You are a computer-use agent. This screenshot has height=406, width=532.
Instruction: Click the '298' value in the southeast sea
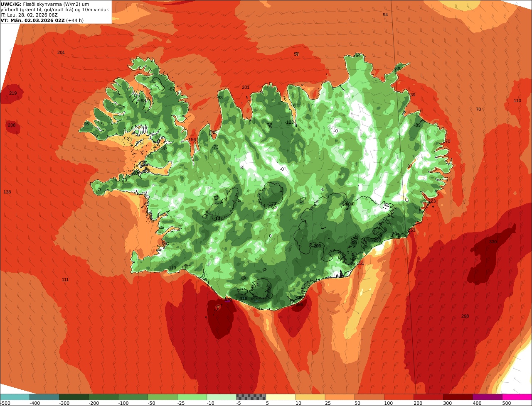(x=465, y=316)
